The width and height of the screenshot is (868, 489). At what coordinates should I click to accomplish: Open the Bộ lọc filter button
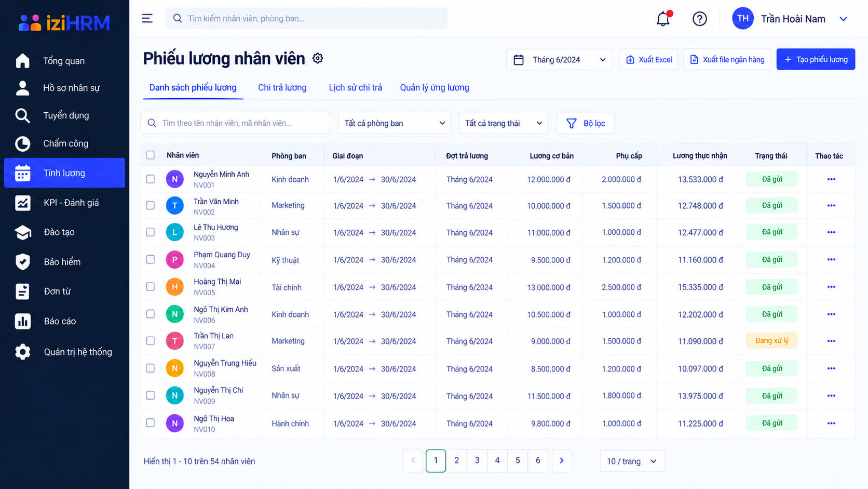coord(585,123)
